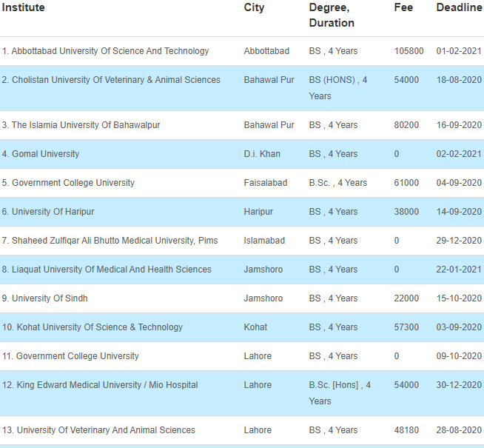Click the Degree, Duration column header
The height and width of the screenshot is (448, 484).
(x=332, y=15)
